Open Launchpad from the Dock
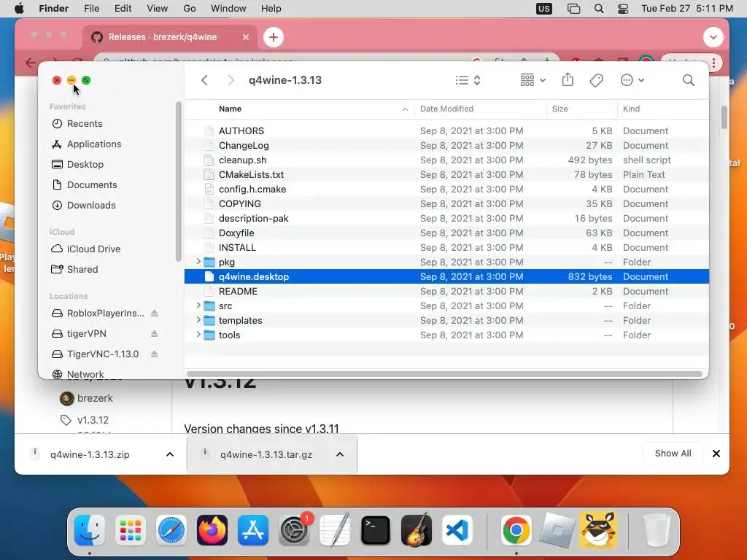The image size is (747, 560). (x=130, y=530)
